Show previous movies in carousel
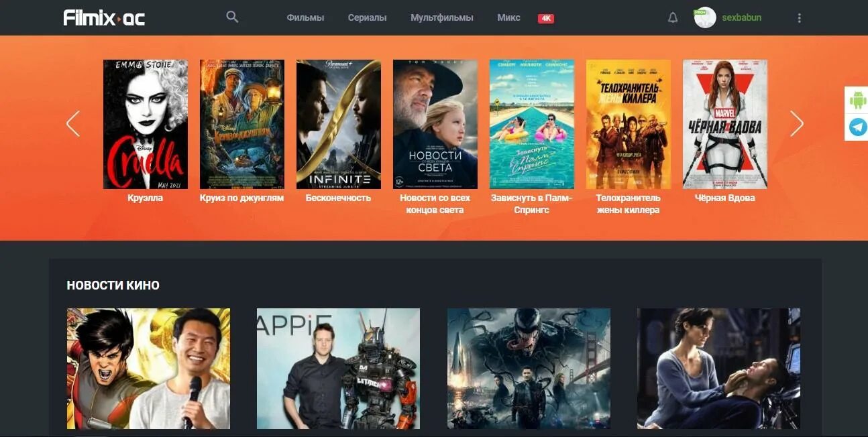The width and height of the screenshot is (868, 437). pyautogui.click(x=73, y=124)
